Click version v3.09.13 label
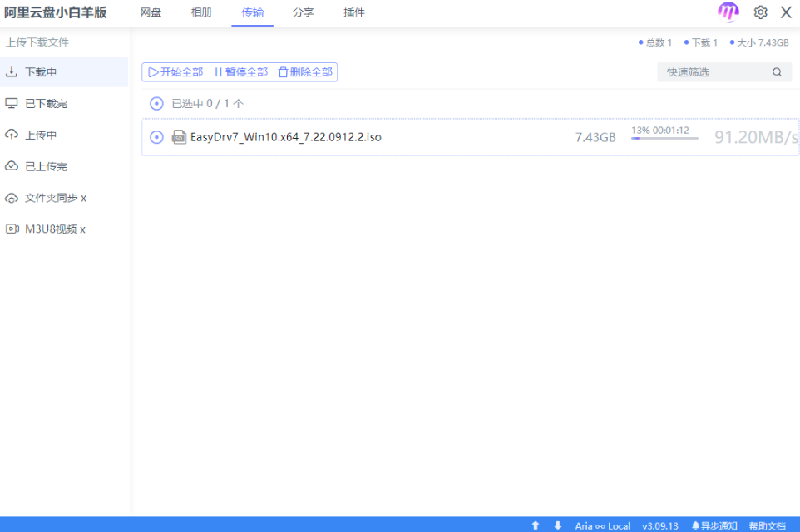The height and width of the screenshot is (532, 800). 660,526
